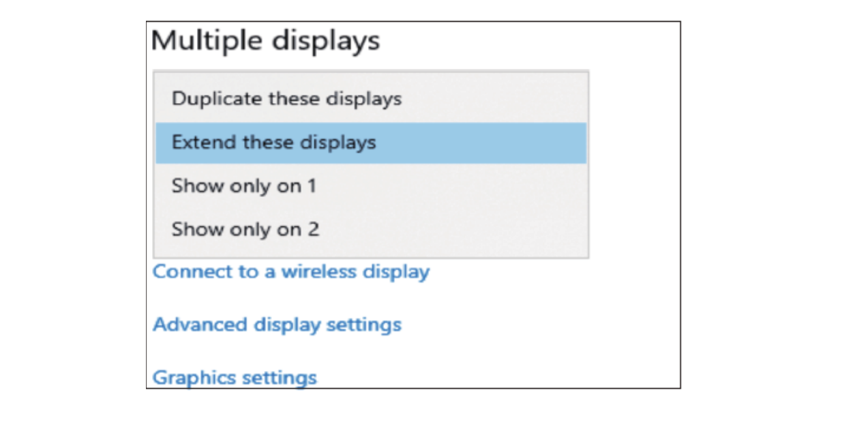Mirror screens using the Duplicate option
The image size is (868, 433).
tap(371, 99)
